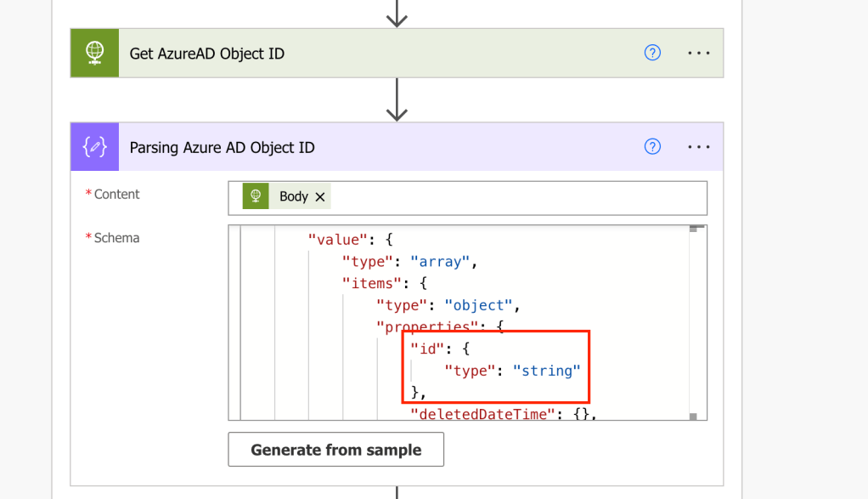Click Generate from sample button
This screenshot has height=499, width=868.
point(335,450)
